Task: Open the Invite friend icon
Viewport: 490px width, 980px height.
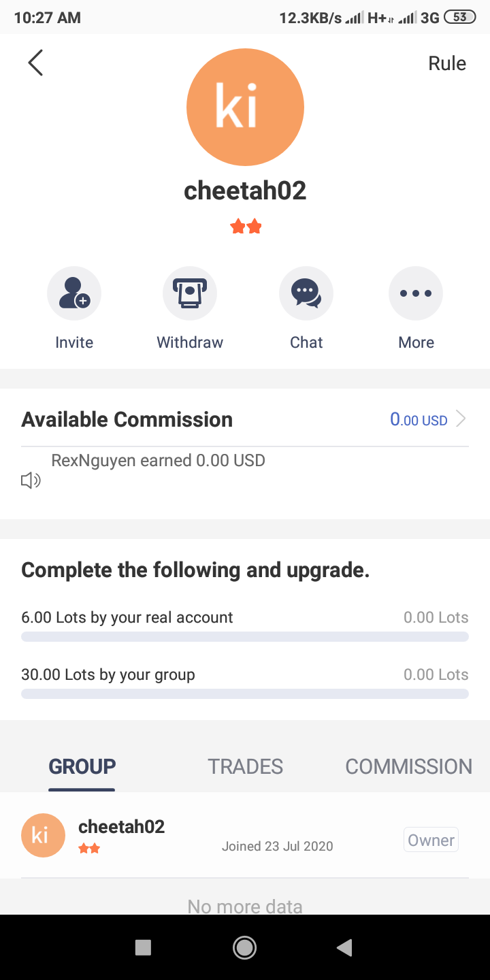Action: click(x=74, y=293)
